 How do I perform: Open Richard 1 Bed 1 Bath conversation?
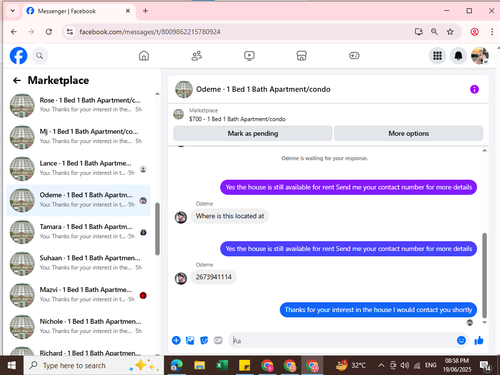coord(79,351)
